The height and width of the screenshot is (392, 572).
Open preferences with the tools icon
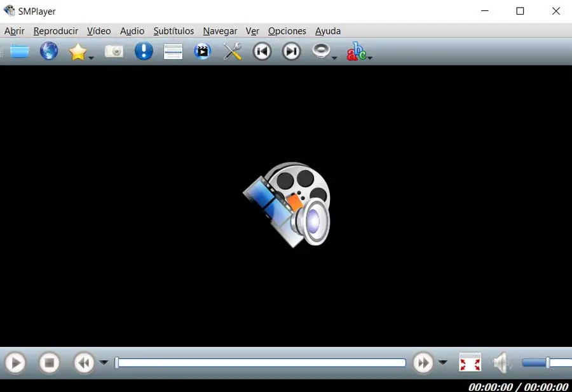pos(233,51)
